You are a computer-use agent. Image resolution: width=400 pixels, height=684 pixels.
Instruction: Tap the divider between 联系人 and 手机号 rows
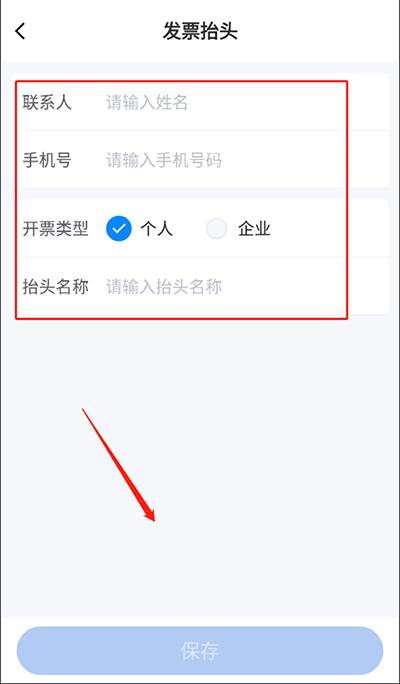205,130
